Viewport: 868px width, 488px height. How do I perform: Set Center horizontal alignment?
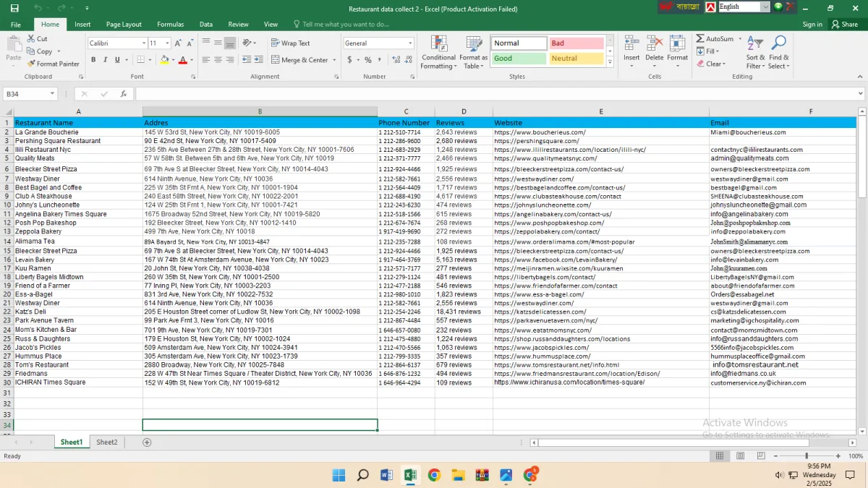[x=218, y=60]
